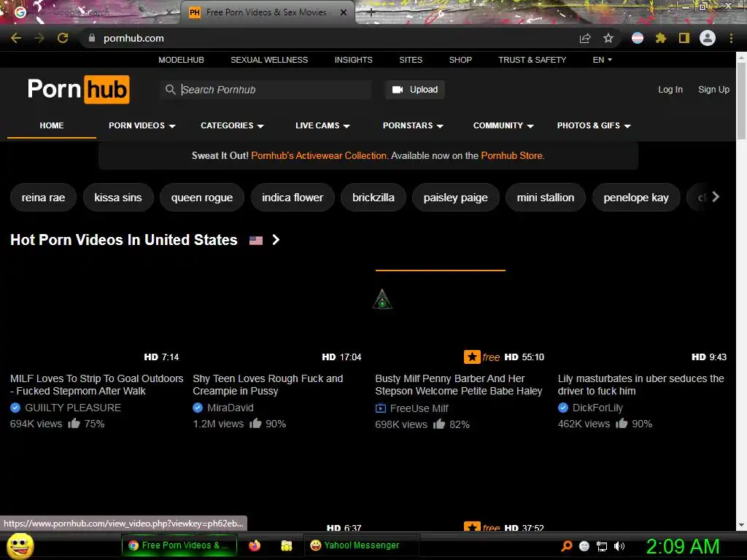
Task: Open MODELHUB in the top menu
Action: click(181, 60)
